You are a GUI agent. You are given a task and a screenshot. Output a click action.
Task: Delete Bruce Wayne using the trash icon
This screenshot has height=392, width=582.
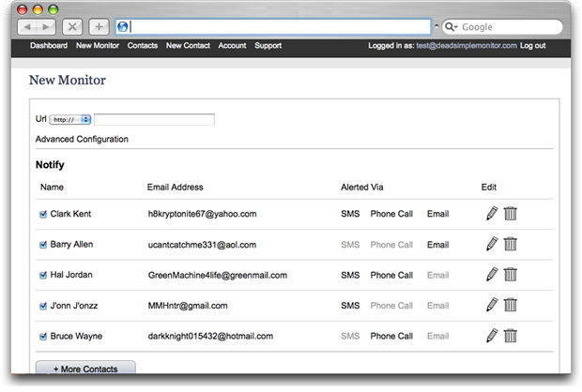[x=511, y=335]
